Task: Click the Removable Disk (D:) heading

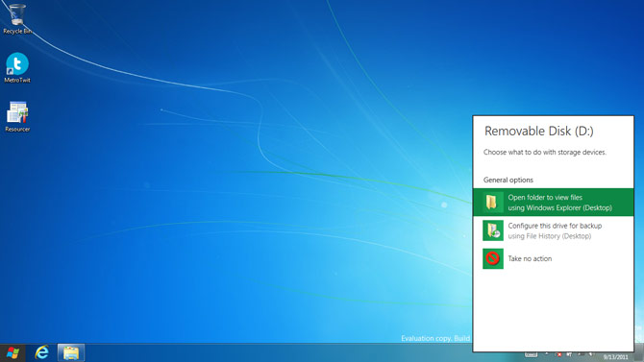Action: [x=539, y=131]
